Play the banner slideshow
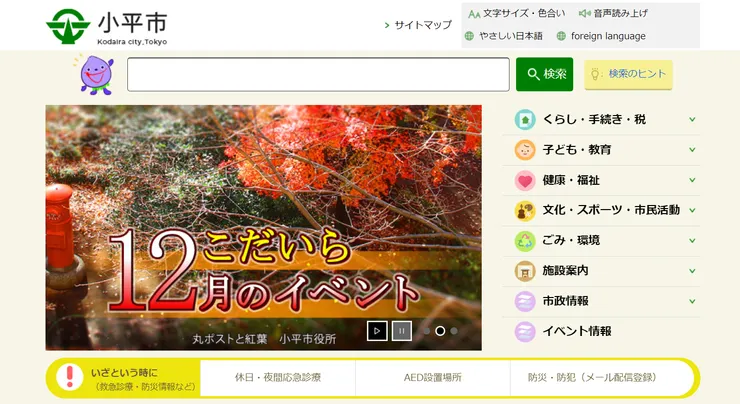 377,331
